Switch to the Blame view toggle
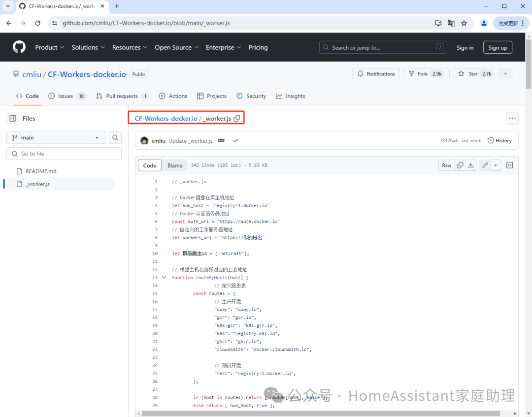 (x=175, y=165)
